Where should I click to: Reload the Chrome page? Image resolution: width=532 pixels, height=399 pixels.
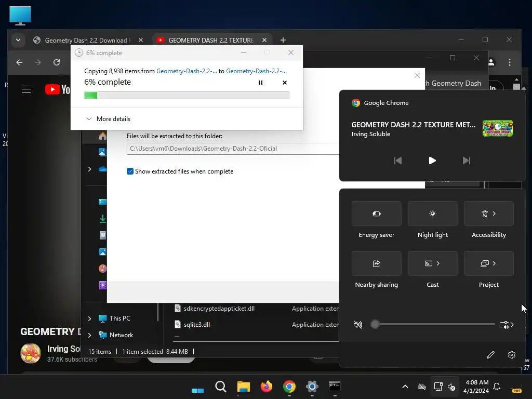[57, 62]
